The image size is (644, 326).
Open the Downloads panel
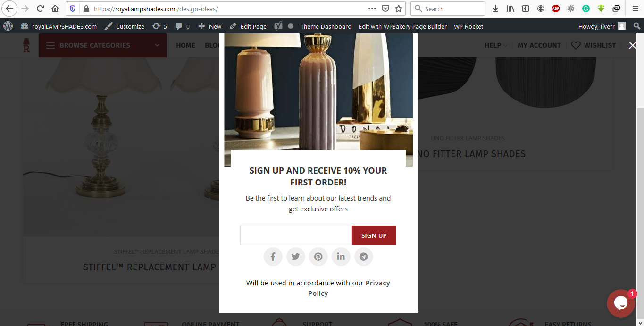495,8
